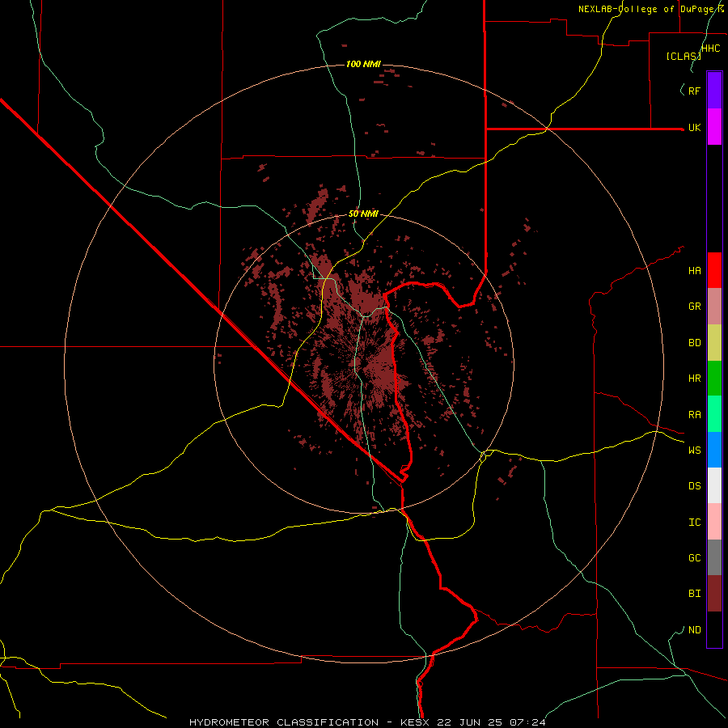728x728 pixels.
Task: Click the KESX station identifier
Action: pyautogui.click(x=416, y=722)
